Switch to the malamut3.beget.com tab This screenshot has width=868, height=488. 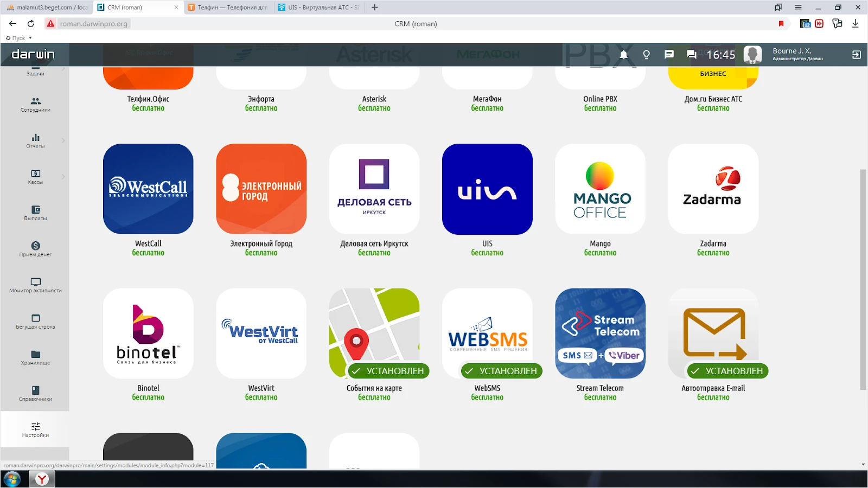pyautogui.click(x=47, y=8)
